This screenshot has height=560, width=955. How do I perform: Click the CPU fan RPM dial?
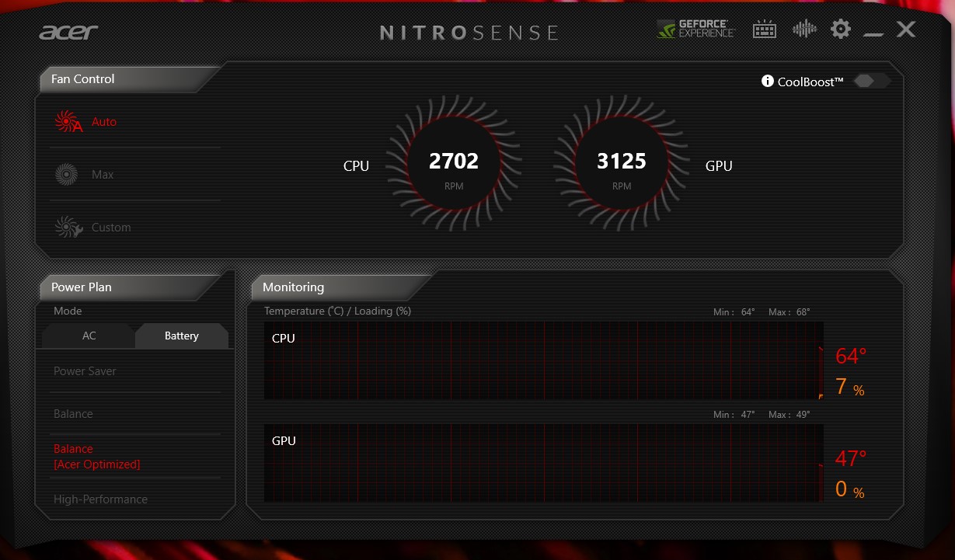[454, 164]
